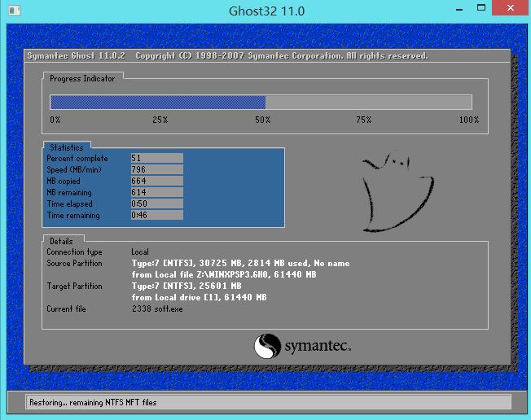
Task: Click the Ghost mascot drawing
Action: pyautogui.click(x=397, y=192)
